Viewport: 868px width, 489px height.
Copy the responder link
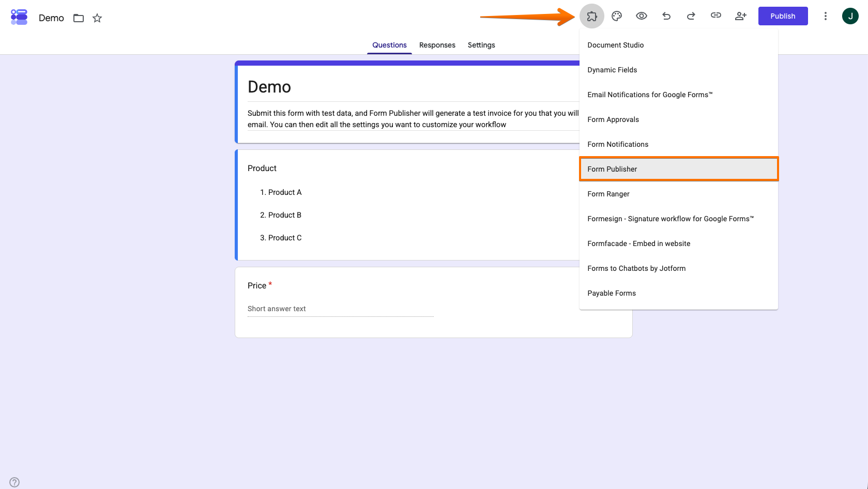(x=716, y=16)
